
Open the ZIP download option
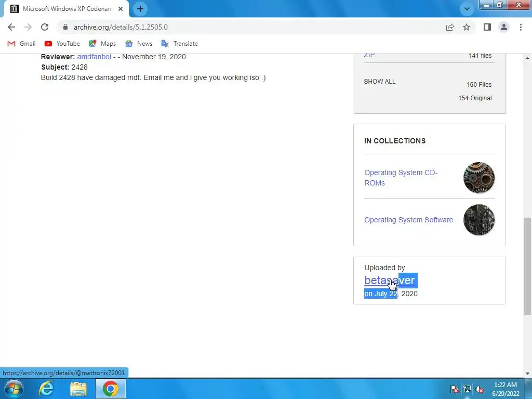pyautogui.click(x=369, y=55)
